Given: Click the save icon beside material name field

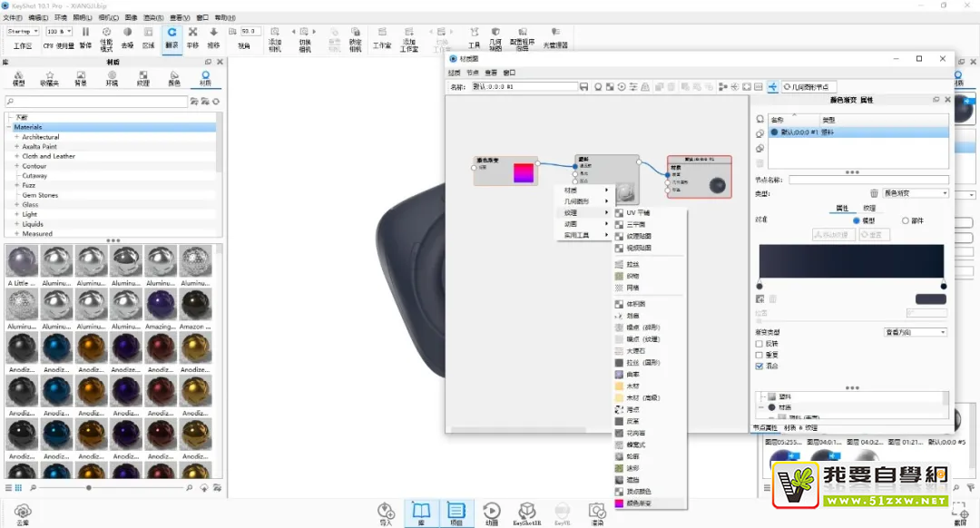Looking at the screenshot, I should pyautogui.click(x=584, y=87).
